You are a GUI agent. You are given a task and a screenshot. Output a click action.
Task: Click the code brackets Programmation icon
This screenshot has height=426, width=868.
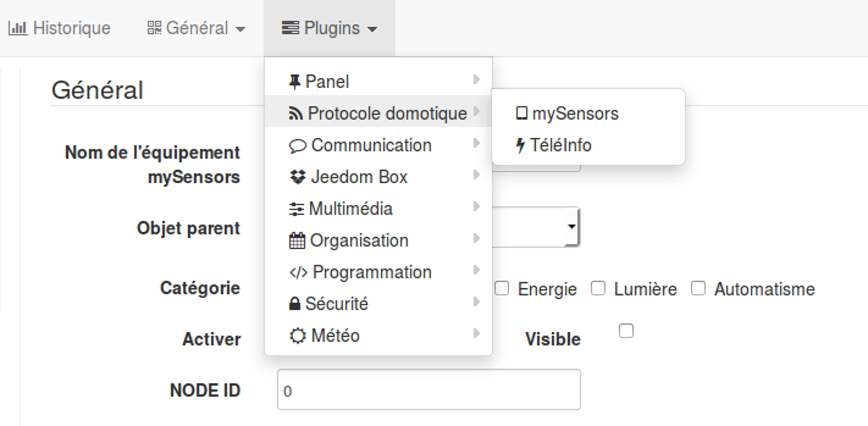[298, 272]
